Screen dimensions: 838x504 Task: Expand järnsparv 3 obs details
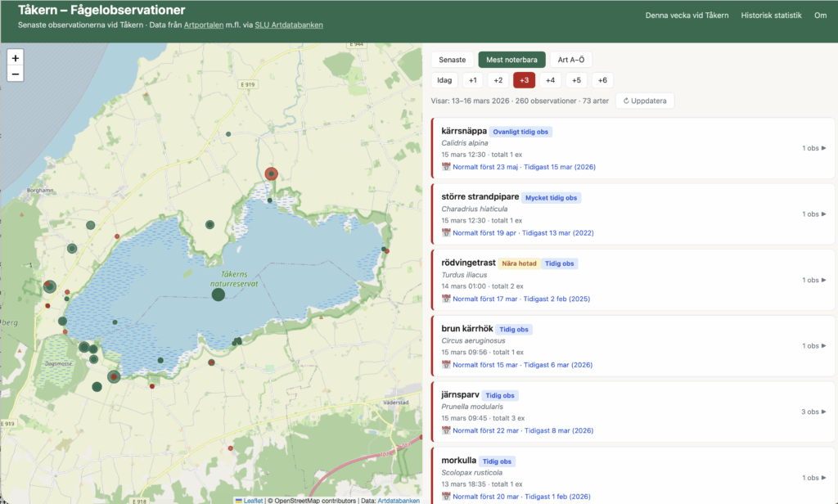click(x=813, y=412)
